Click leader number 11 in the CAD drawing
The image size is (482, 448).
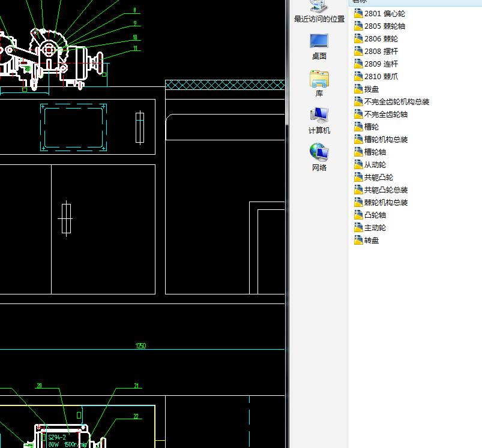coord(135,48)
